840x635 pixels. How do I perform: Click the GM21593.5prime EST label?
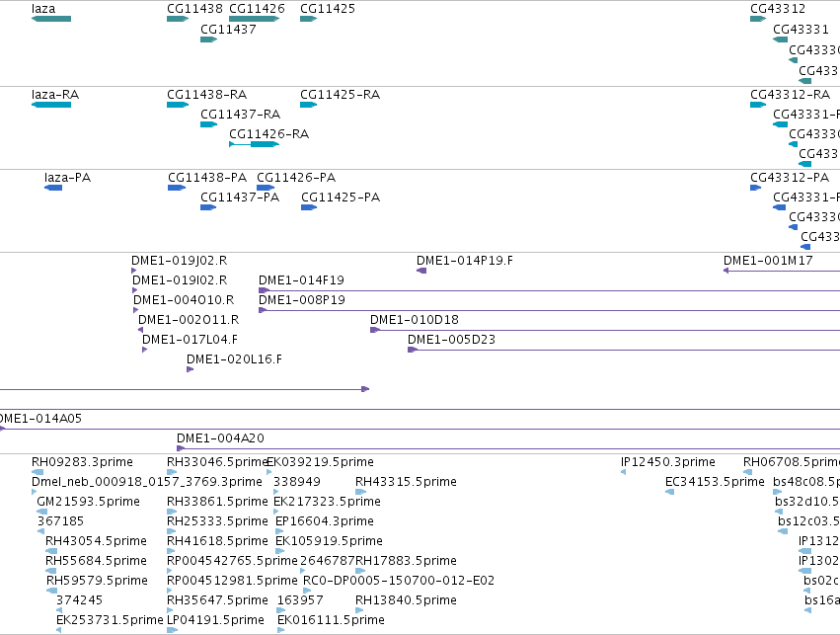point(89,502)
